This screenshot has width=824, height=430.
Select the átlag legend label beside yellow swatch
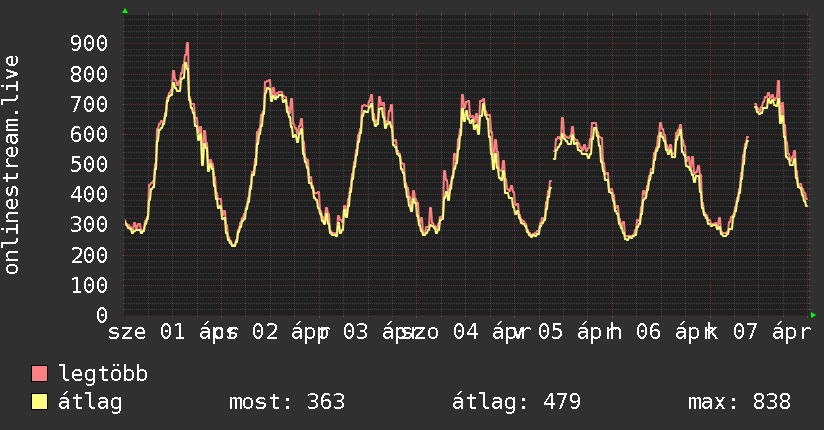91,402
